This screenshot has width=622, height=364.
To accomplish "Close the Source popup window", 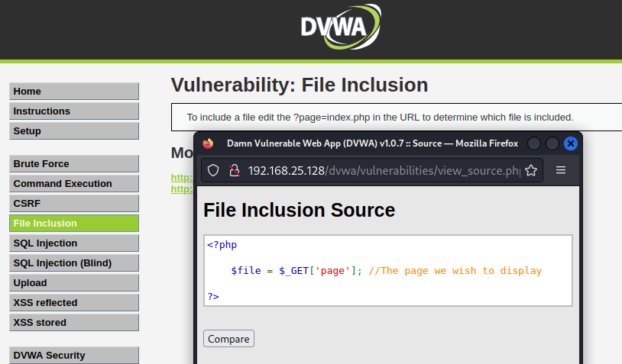I will point(571,143).
